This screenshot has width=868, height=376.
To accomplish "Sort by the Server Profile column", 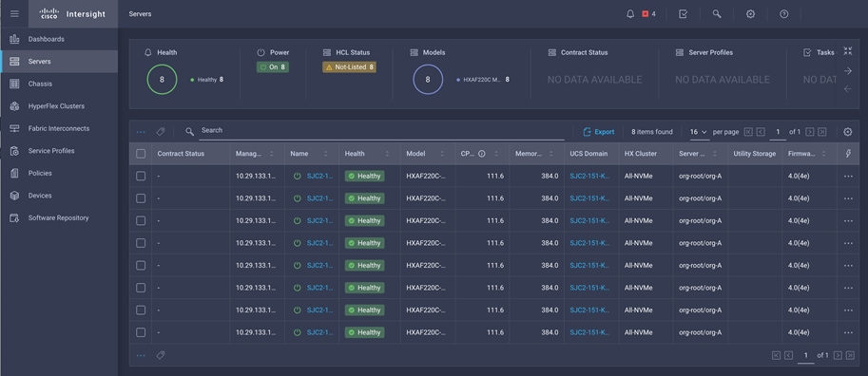I will 715,154.
